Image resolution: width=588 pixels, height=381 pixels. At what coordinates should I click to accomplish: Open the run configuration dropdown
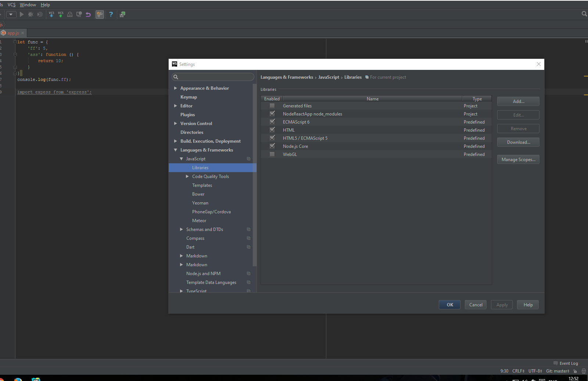(x=11, y=14)
